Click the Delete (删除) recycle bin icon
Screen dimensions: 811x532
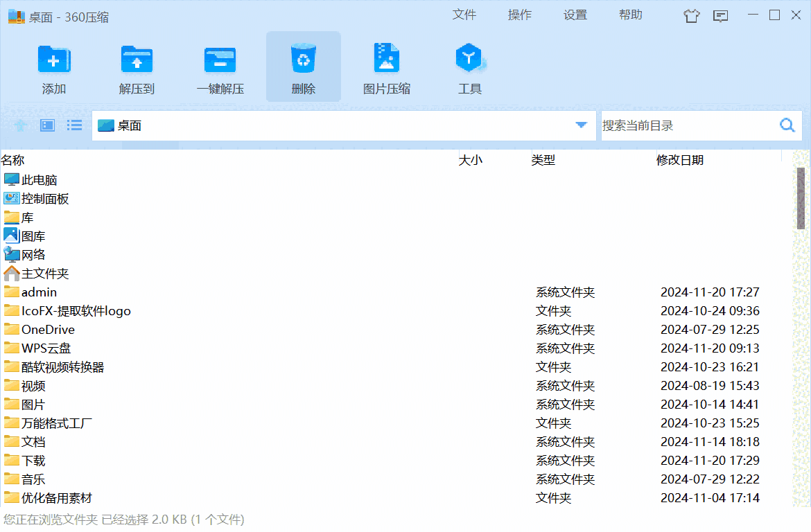[x=303, y=60]
